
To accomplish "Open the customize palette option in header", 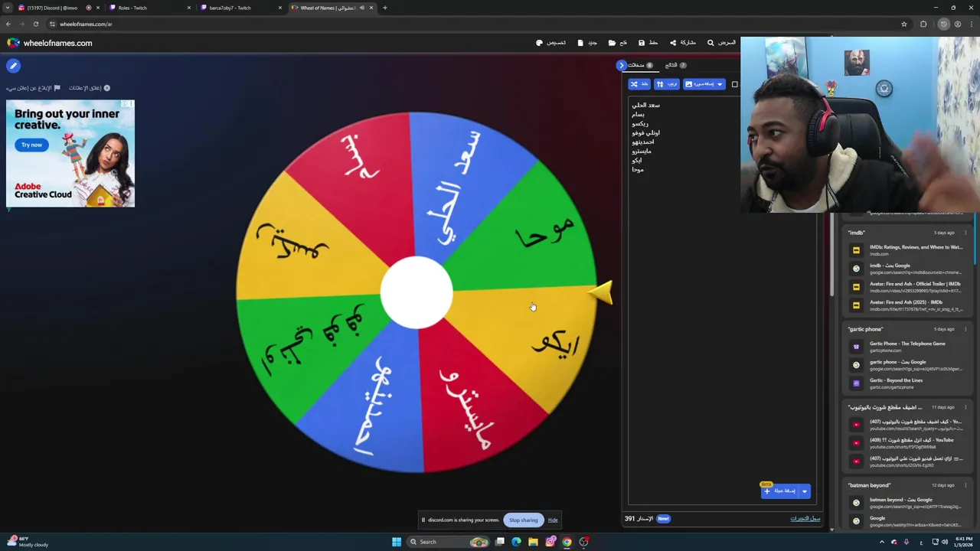I will click(x=551, y=43).
